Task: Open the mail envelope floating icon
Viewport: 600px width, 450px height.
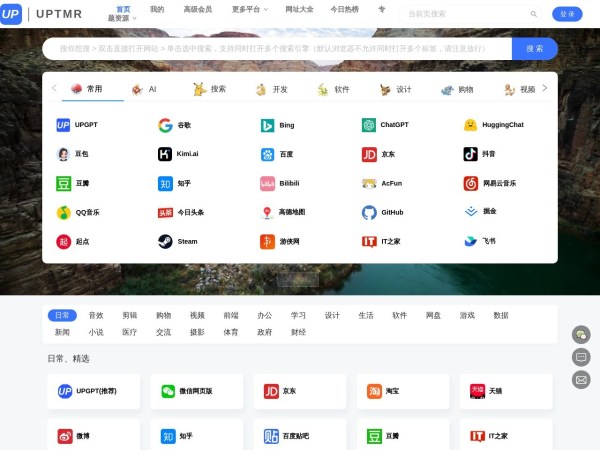Action: (581, 379)
